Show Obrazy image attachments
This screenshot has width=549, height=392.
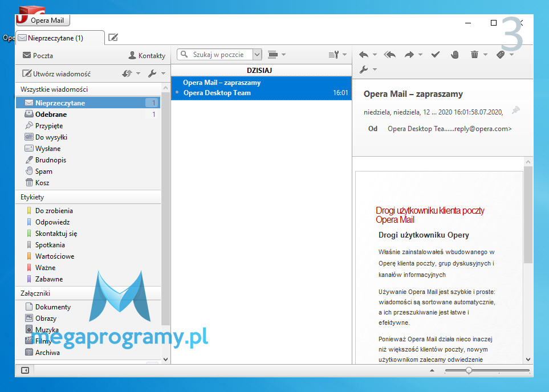click(88, 318)
